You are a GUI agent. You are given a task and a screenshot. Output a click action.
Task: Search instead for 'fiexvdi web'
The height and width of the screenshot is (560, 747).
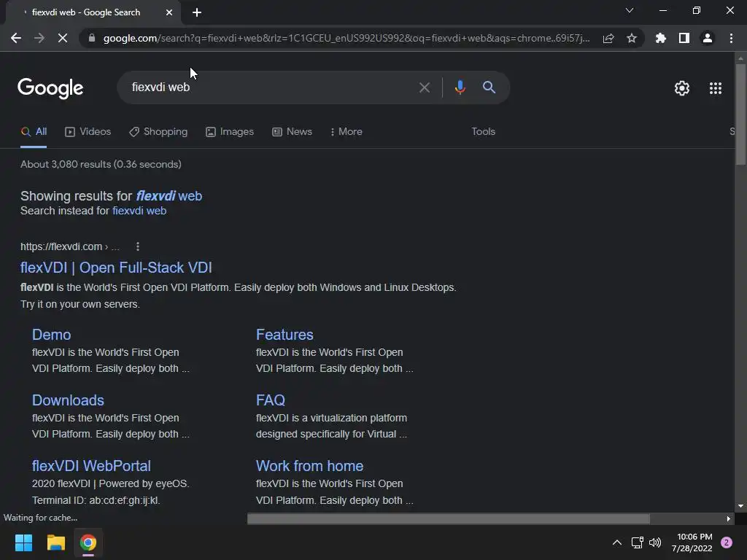pos(139,211)
